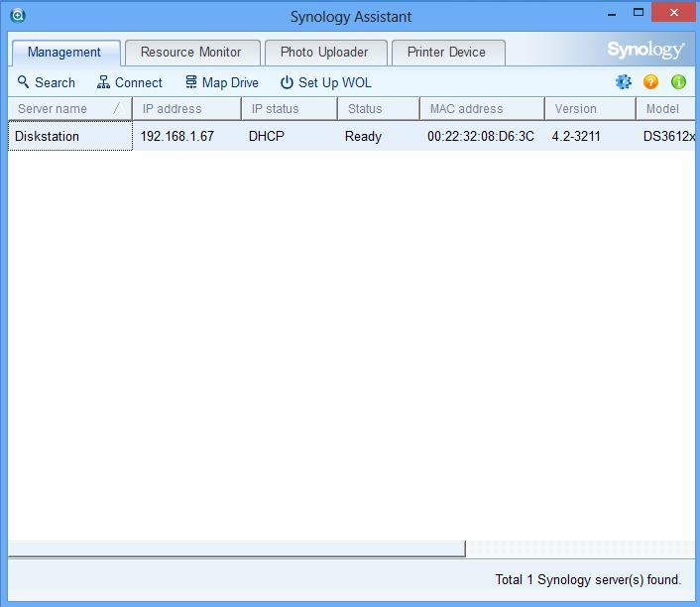The image size is (700, 607).
Task: Open the orange help question icon
Action: (650, 82)
